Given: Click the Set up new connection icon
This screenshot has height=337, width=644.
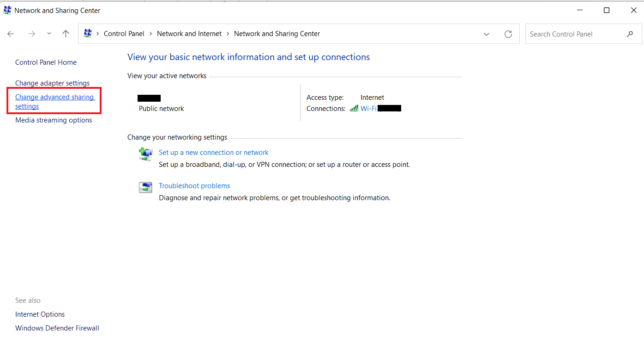Looking at the screenshot, I should tap(146, 154).
